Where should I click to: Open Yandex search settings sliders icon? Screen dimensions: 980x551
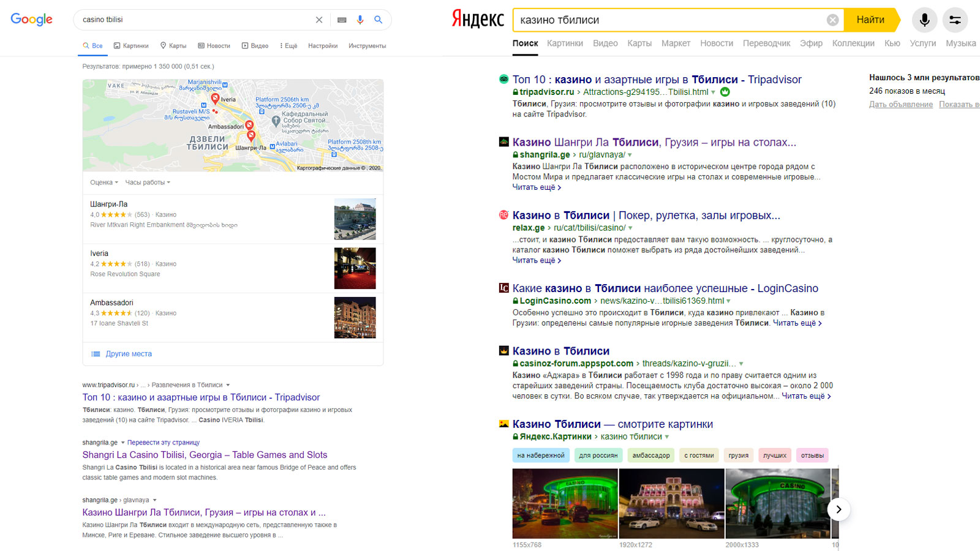tap(955, 20)
